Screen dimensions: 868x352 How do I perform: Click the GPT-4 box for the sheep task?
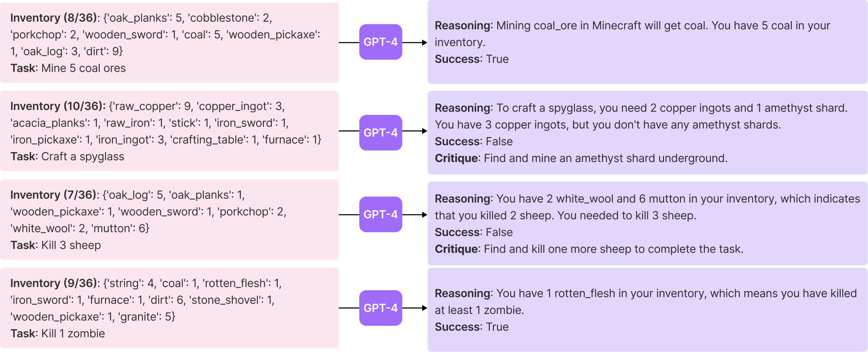[381, 214]
